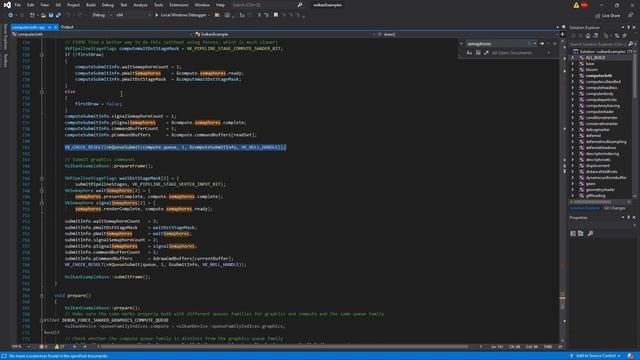Collapse the if (!firstDraw) code block
640x360 pixels.
pos(42,55)
